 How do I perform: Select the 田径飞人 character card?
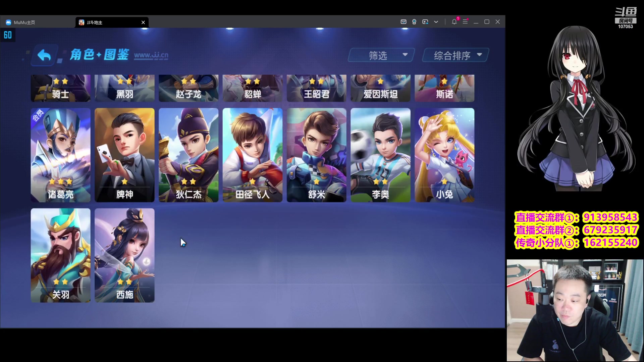point(253,155)
